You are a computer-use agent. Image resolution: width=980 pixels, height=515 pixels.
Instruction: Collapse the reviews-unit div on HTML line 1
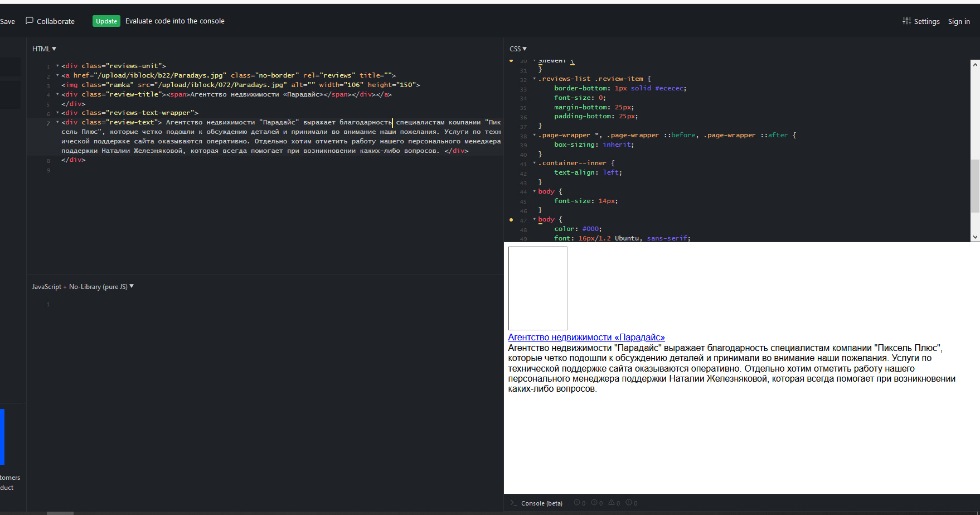[x=57, y=66]
